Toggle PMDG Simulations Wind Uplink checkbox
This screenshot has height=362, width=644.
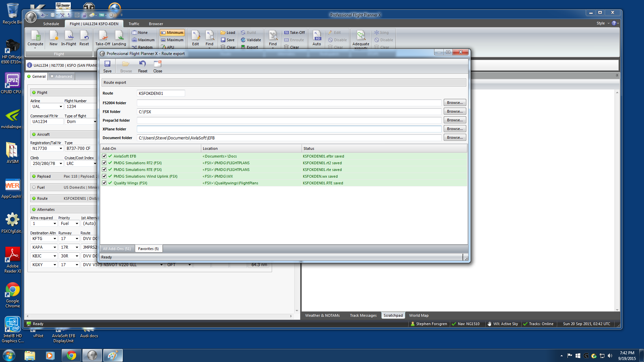(104, 176)
